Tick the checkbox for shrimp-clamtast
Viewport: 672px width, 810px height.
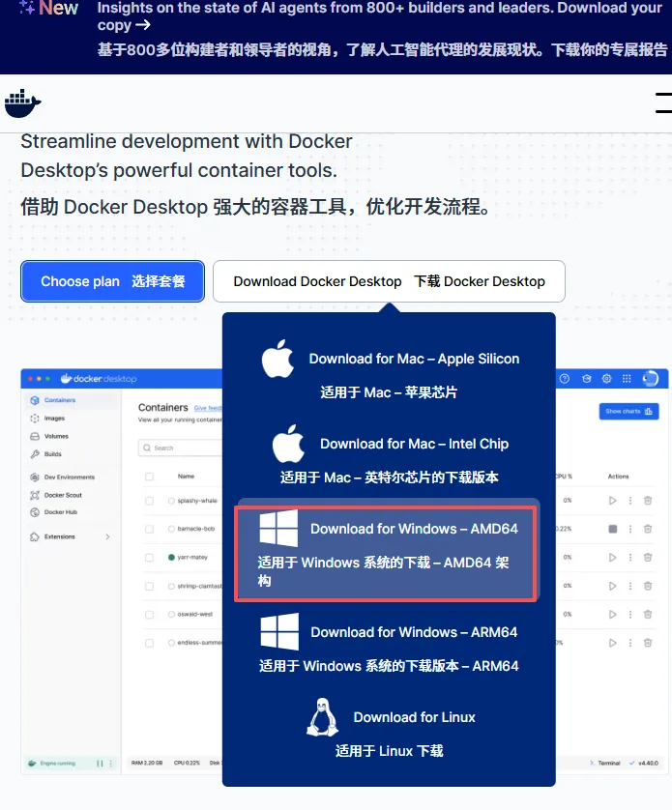click(150, 586)
